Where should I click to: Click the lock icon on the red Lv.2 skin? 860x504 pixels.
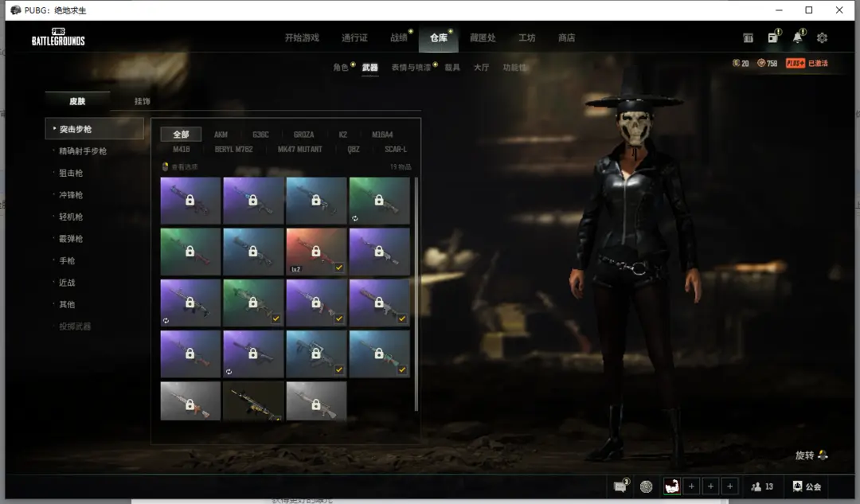click(316, 251)
